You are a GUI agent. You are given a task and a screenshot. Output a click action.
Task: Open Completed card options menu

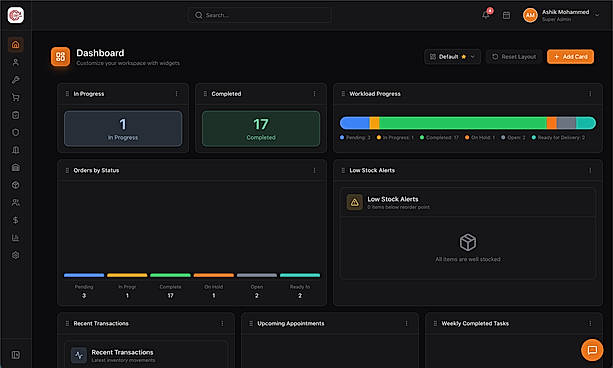[314, 93]
